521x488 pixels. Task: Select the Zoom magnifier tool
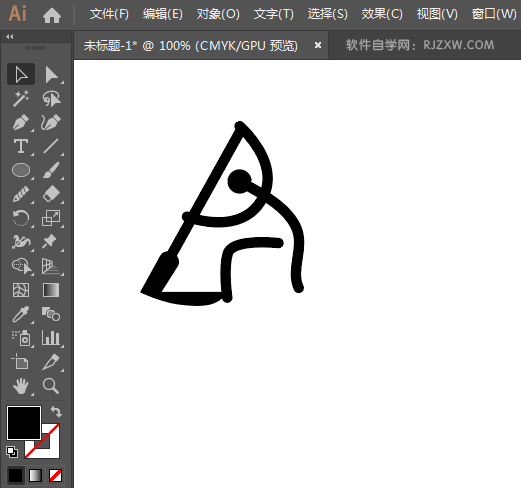point(51,386)
